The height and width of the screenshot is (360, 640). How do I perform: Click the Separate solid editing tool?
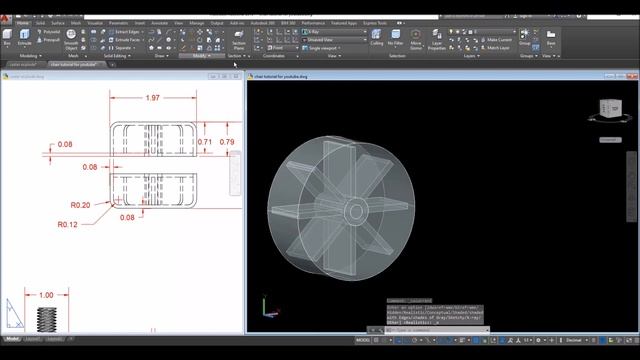(x=121, y=48)
